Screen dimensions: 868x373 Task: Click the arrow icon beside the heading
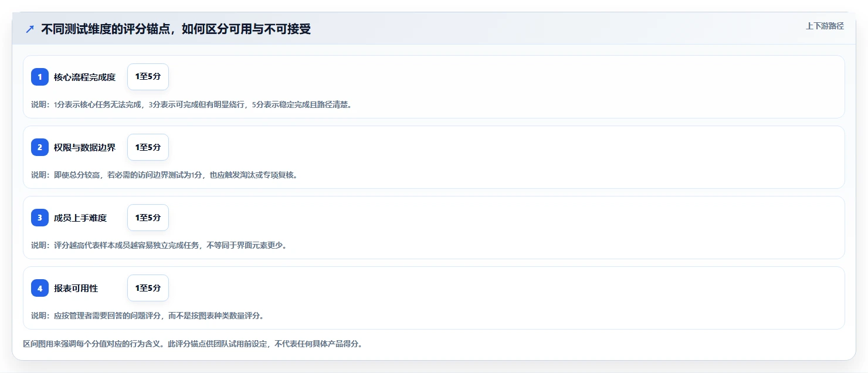[x=30, y=29]
